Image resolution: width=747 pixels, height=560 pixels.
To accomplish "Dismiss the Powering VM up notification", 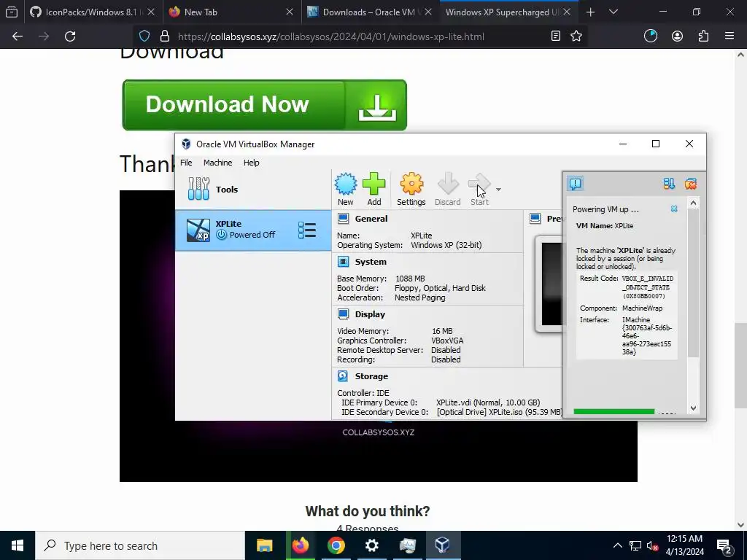I will pos(674,209).
